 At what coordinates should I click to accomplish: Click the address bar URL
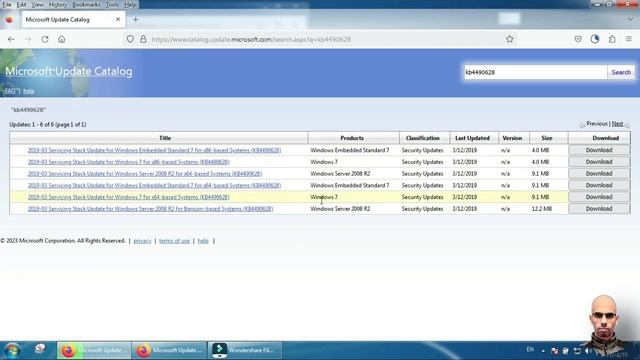(251, 39)
